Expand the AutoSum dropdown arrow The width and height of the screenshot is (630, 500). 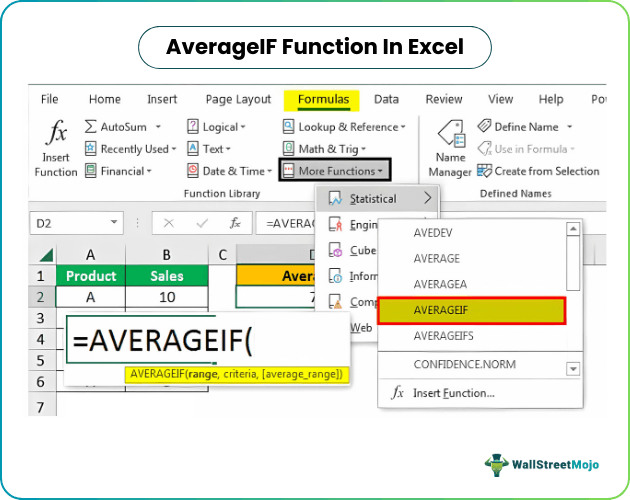[x=158, y=127]
